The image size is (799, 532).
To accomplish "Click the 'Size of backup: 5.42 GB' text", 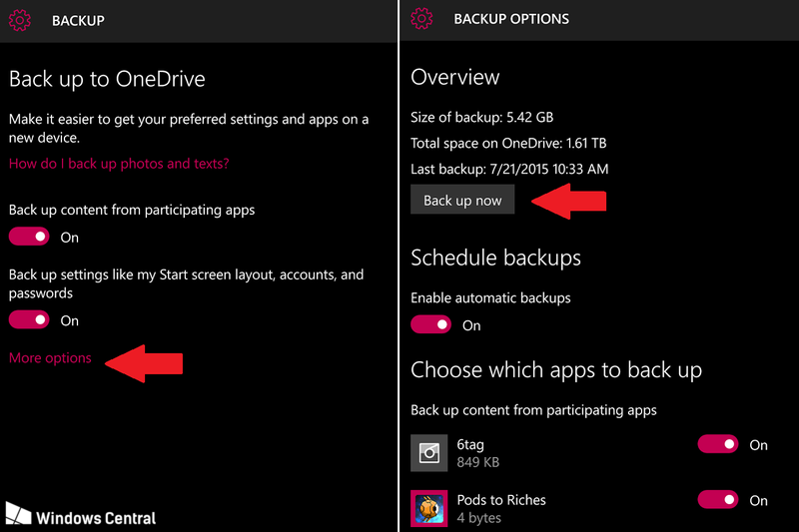I will click(x=482, y=117).
